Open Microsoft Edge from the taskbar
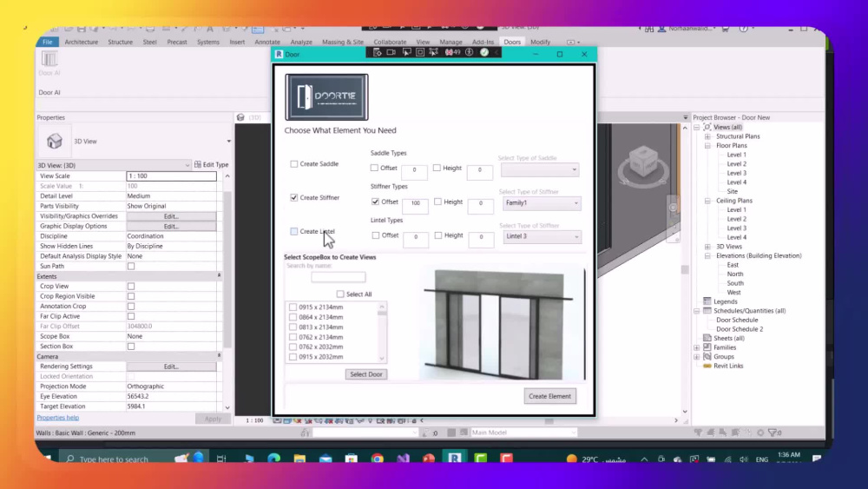This screenshot has height=489, width=868. pyautogui.click(x=273, y=459)
